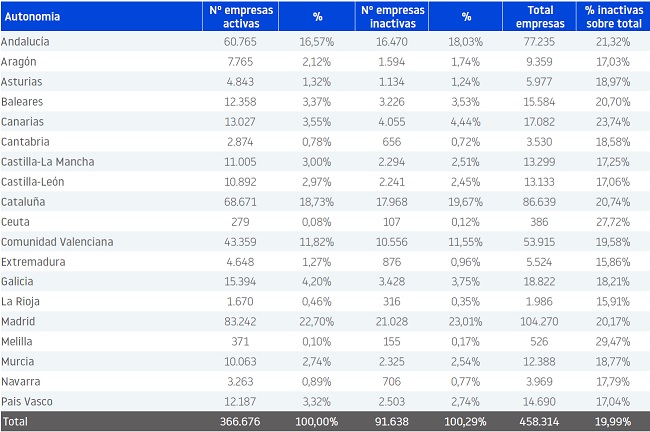Click the Cataluña row label

(23, 202)
